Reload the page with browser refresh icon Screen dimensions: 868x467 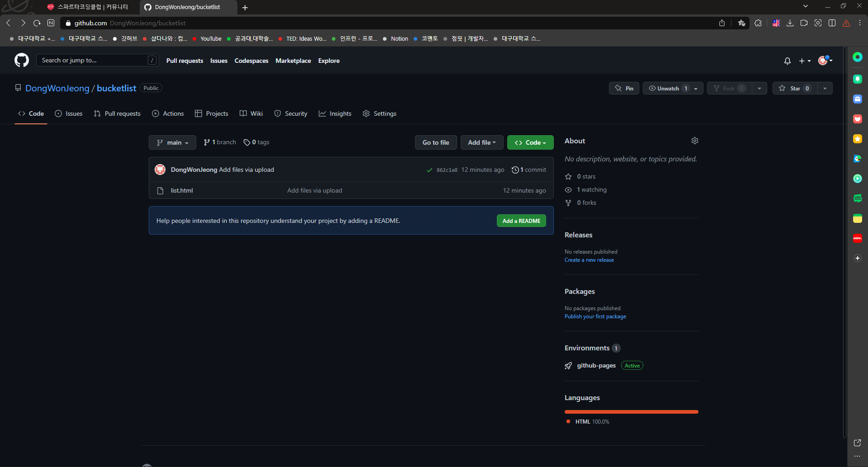37,23
